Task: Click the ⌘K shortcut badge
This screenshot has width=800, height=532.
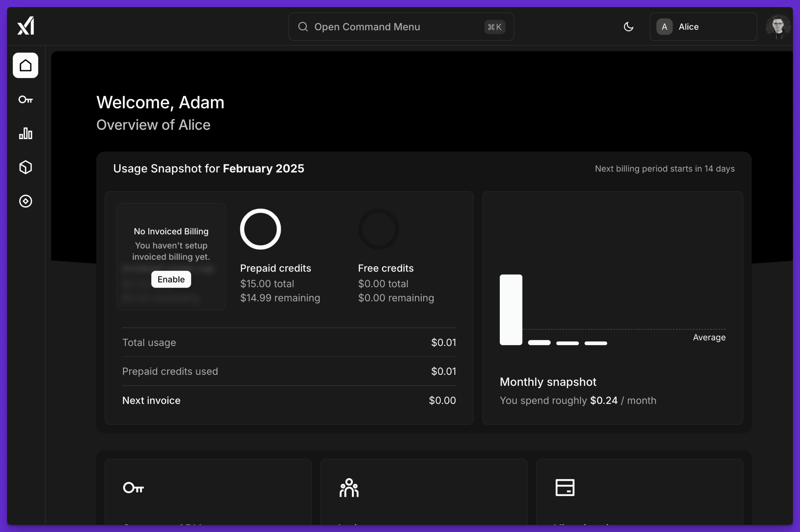Action: tap(495, 27)
